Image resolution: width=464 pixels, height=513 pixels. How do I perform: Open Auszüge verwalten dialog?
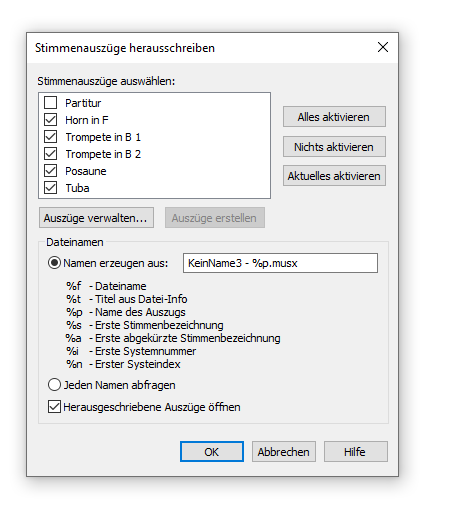point(96,218)
